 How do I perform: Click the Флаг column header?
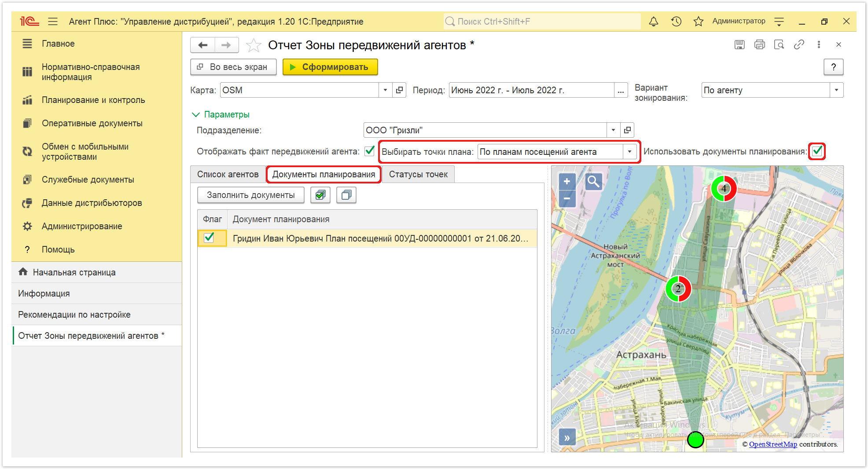click(212, 219)
